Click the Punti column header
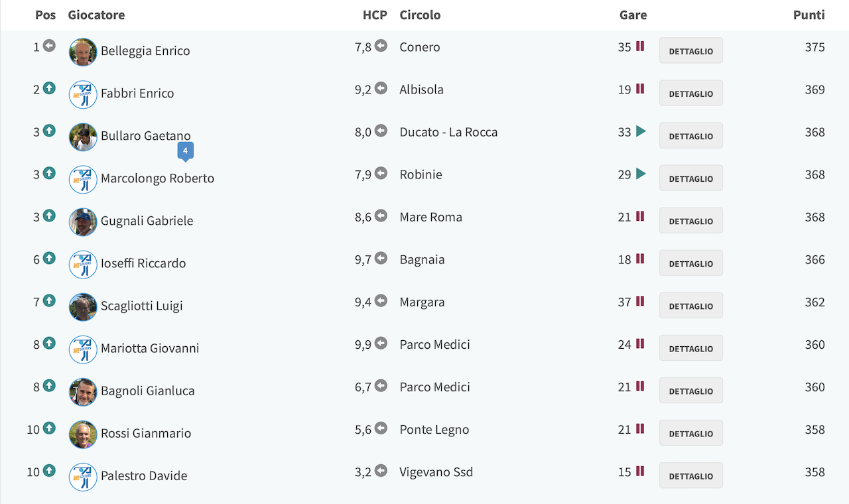This screenshot has height=504, width=849. 809,15
